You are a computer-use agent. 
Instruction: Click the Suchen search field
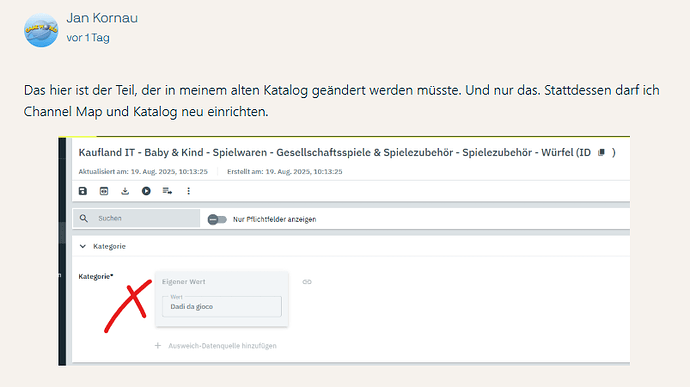(136, 218)
